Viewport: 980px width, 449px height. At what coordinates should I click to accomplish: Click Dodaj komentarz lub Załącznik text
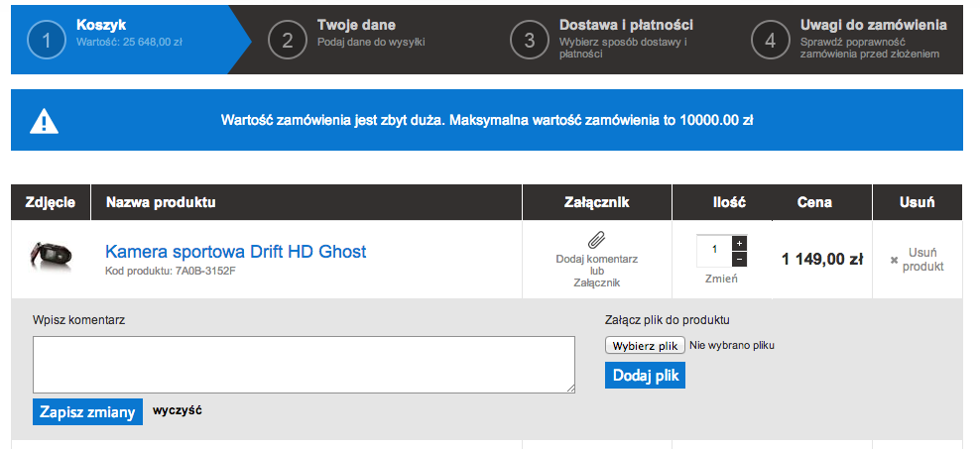[x=597, y=271]
